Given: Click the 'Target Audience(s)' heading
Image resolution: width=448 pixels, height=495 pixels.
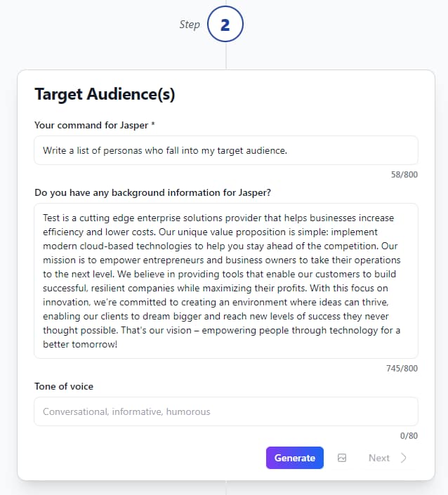Looking at the screenshot, I should (105, 94).
